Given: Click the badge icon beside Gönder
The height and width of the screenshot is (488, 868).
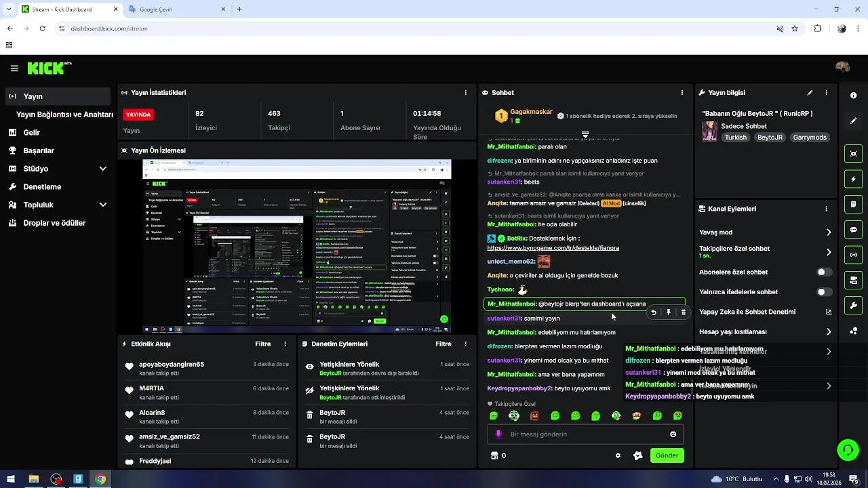Looking at the screenshot, I should coord(637,456).
